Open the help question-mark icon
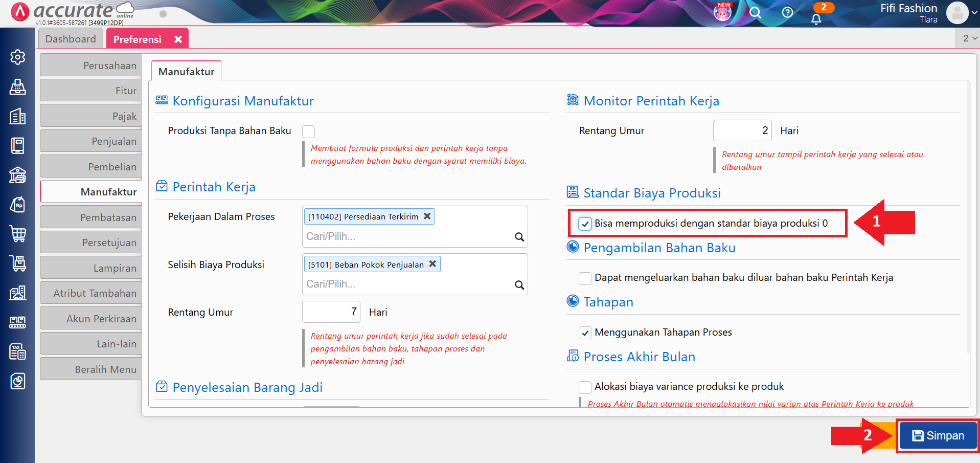Screen dimensions: 980x463 tap(787, 13)
